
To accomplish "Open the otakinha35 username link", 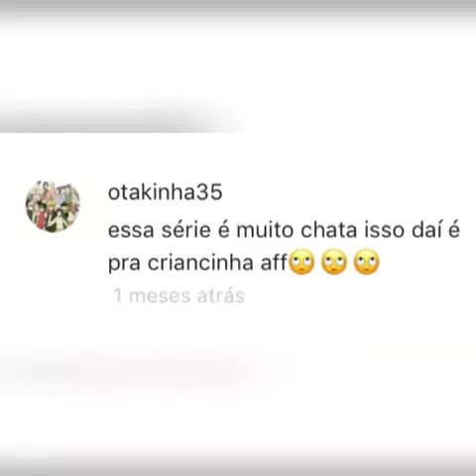I will click(165, 192).
